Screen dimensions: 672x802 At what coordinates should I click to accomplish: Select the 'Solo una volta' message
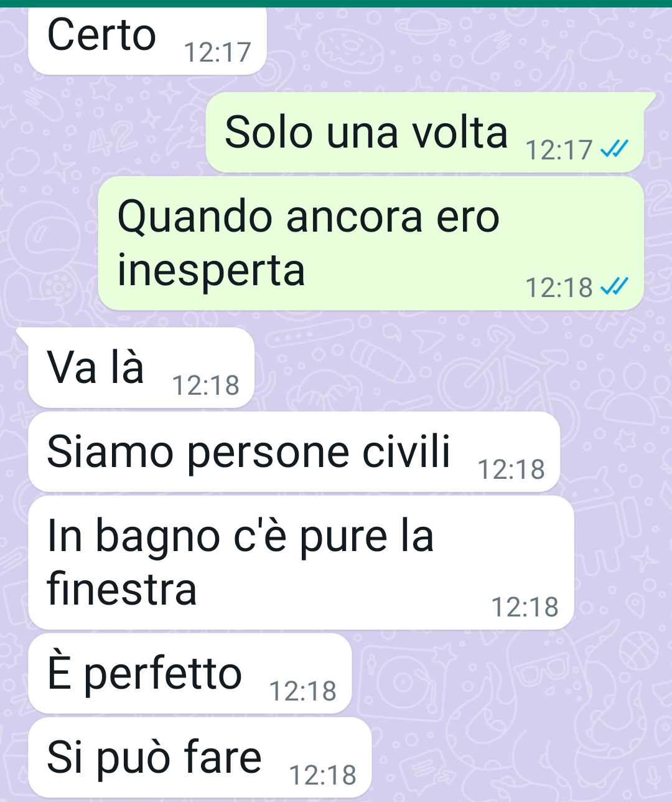click(x=425, y=133)
